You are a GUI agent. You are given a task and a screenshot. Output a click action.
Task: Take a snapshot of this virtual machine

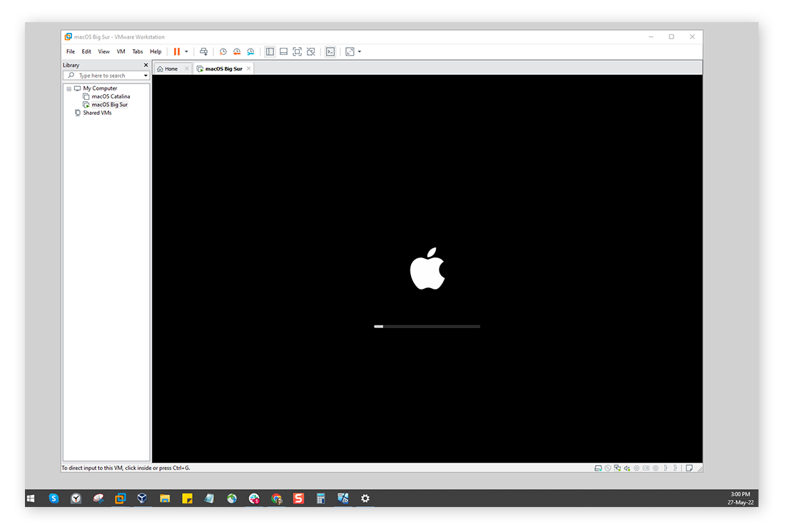223,51
